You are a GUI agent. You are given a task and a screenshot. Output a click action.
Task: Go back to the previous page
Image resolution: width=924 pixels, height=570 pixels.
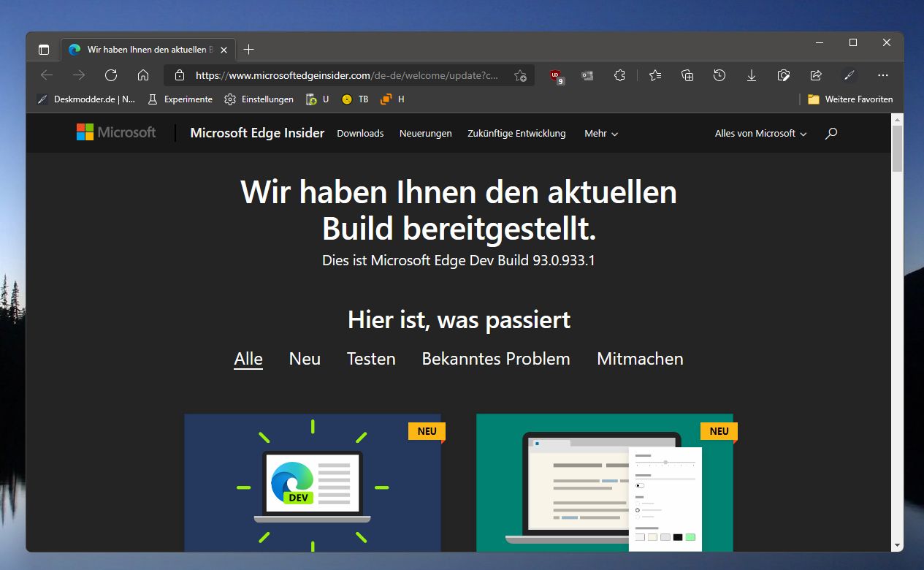click(x=47, y=75)
